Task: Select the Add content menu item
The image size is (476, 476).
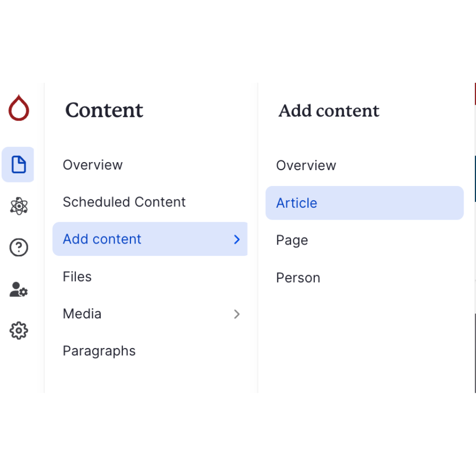Action: click(102, 239)
